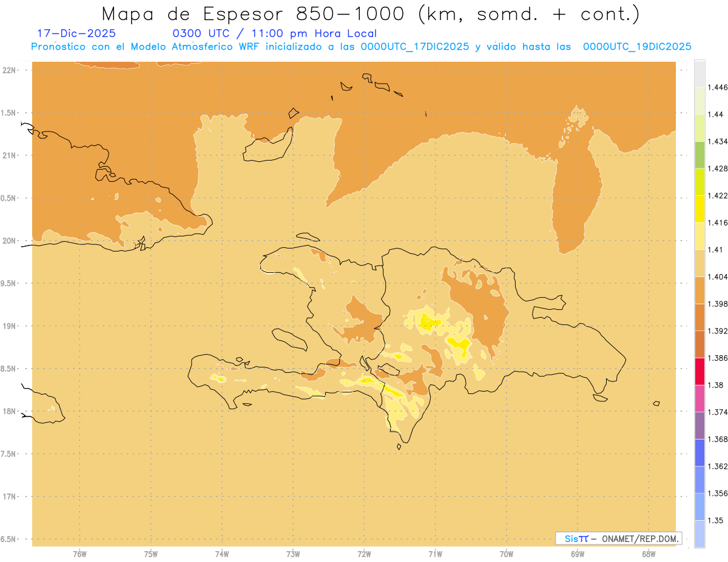Click the '76W' longitude label
728x562 pixels.
(x=79, y=554)
